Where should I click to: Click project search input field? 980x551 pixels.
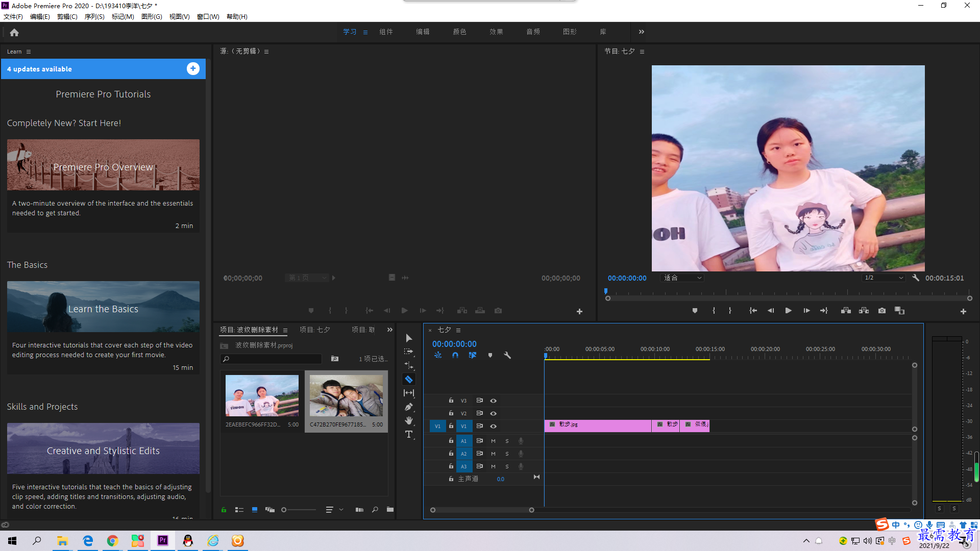[271, 359]
